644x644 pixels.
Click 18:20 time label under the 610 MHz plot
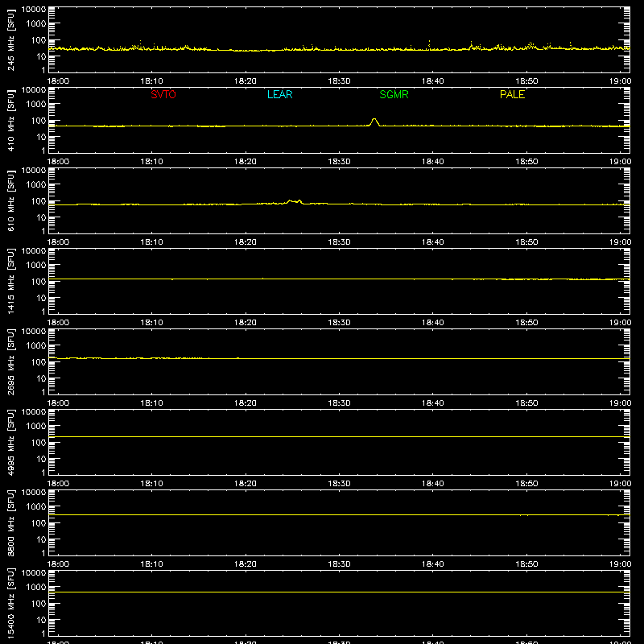tap(246, 242)
